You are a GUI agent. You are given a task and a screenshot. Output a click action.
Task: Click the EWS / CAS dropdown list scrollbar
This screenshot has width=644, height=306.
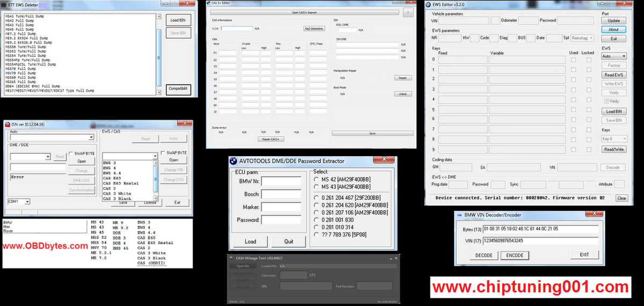point(156,180)
